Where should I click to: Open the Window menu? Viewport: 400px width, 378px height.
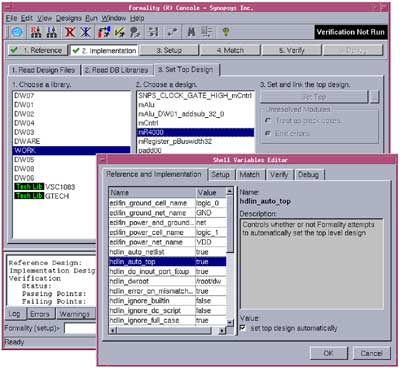(114, 18)
